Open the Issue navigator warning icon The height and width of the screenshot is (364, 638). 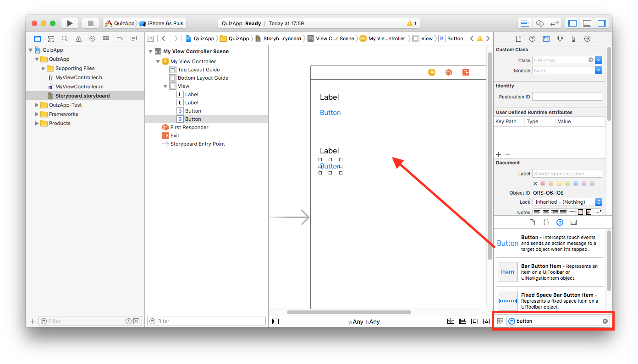click(78, 38)
